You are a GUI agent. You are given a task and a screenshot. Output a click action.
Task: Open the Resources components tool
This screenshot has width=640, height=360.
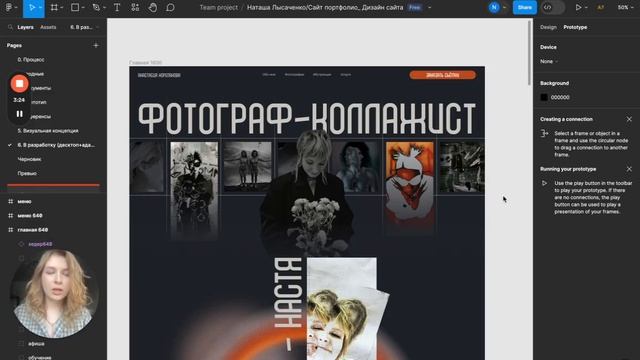pos(135,7)
